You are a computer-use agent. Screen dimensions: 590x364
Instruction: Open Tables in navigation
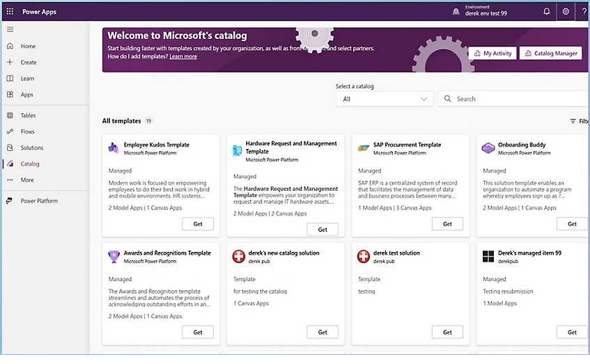[29, 116]
